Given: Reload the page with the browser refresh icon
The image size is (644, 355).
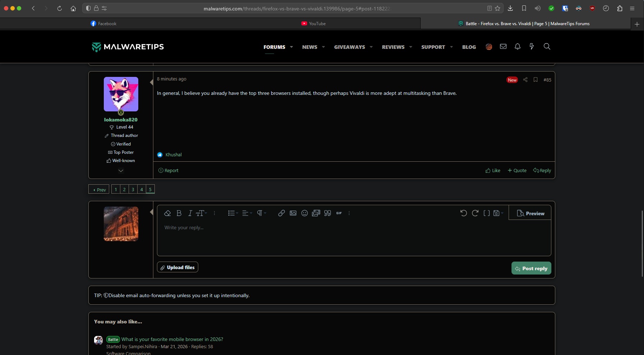Looking at the screenshot, I should tap(60, 8).
